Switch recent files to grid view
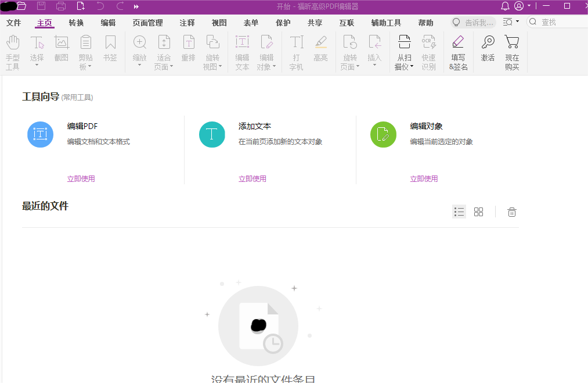Image resolution: width=588 pixels, height=383 pixels. (x=478, y=212)
